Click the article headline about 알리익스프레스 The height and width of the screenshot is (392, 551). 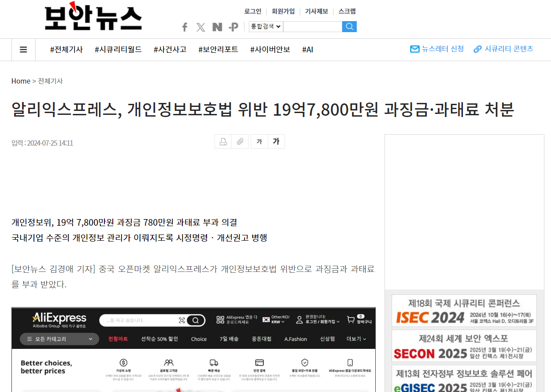point(263,110)
